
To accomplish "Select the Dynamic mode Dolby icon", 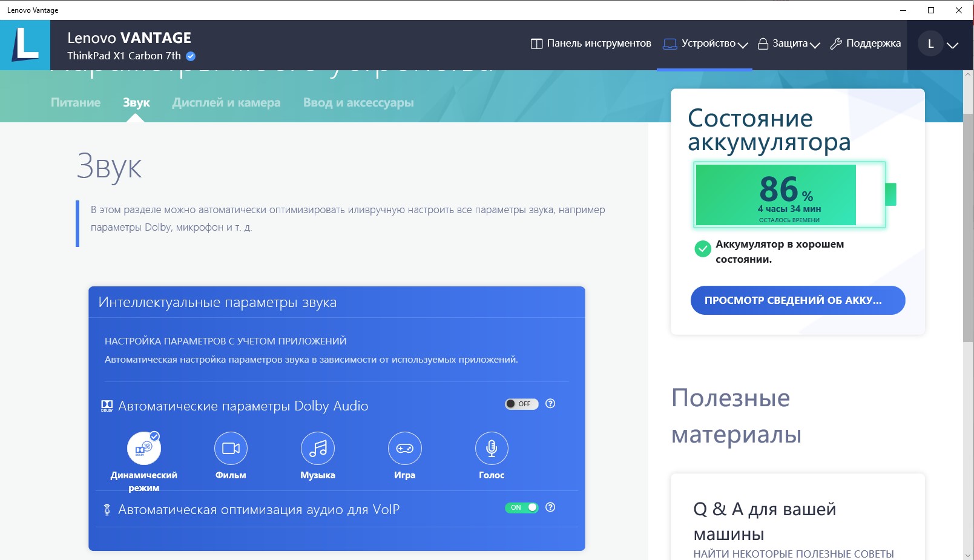I will [x=143, y=449].
